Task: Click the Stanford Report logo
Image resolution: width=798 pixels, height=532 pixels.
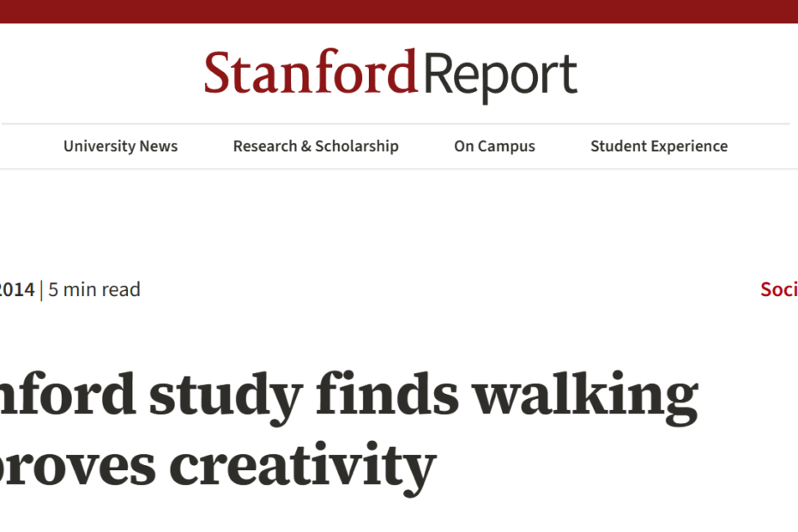Action: click(x=390, y=74)
